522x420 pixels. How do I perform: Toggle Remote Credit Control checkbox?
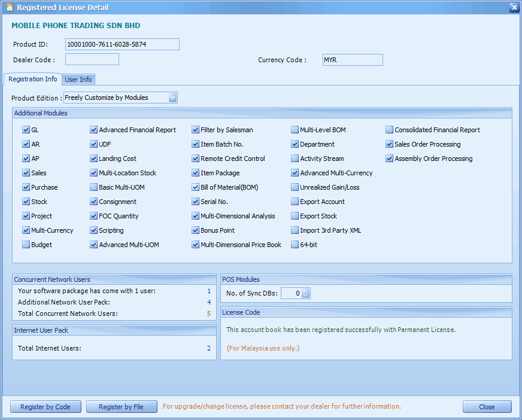(x=195, y=159)
